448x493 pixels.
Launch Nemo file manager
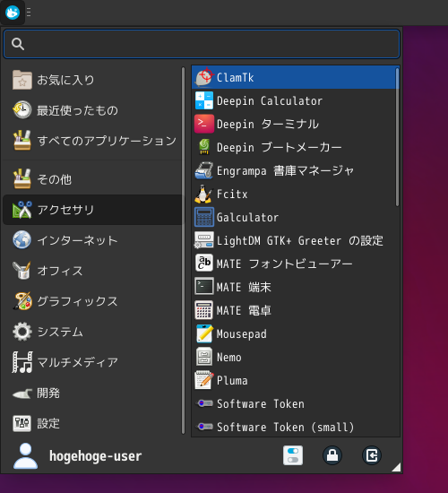pos(295,357)
